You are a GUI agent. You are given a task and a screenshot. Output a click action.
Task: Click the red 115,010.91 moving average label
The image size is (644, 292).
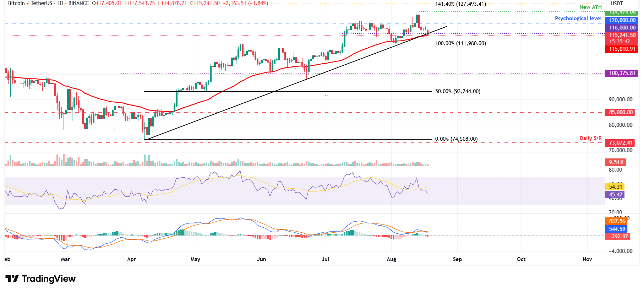pos(622,49)
